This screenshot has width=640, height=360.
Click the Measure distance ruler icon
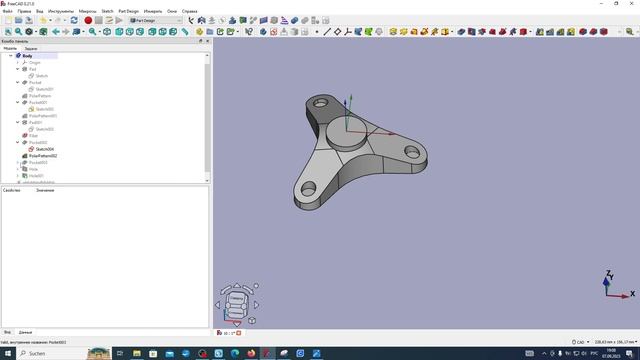[185, 32]
